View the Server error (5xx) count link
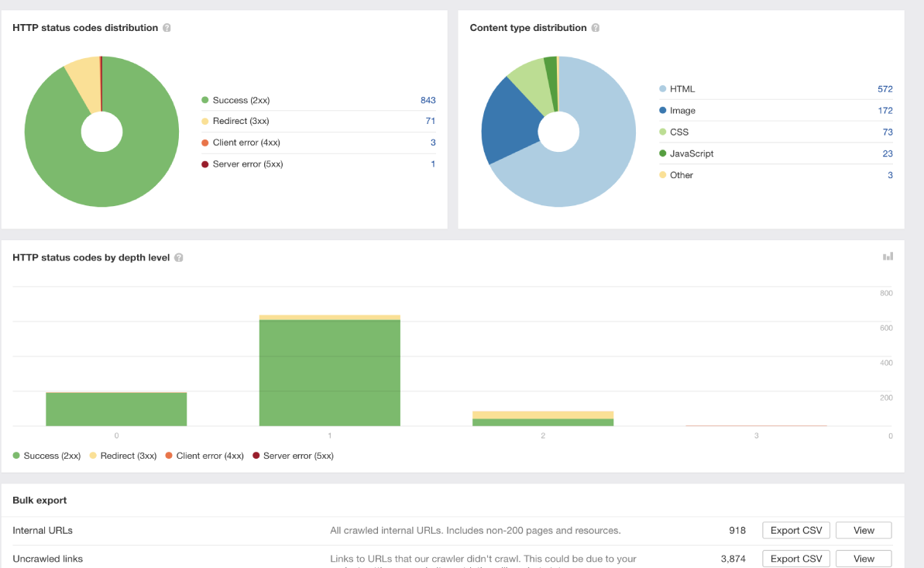 click(433, 164)
